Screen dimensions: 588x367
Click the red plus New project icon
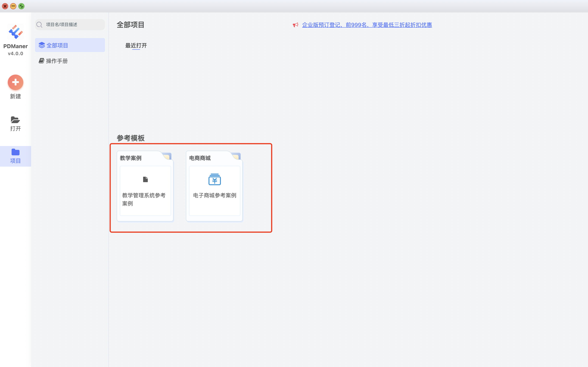tap(15, 82)
